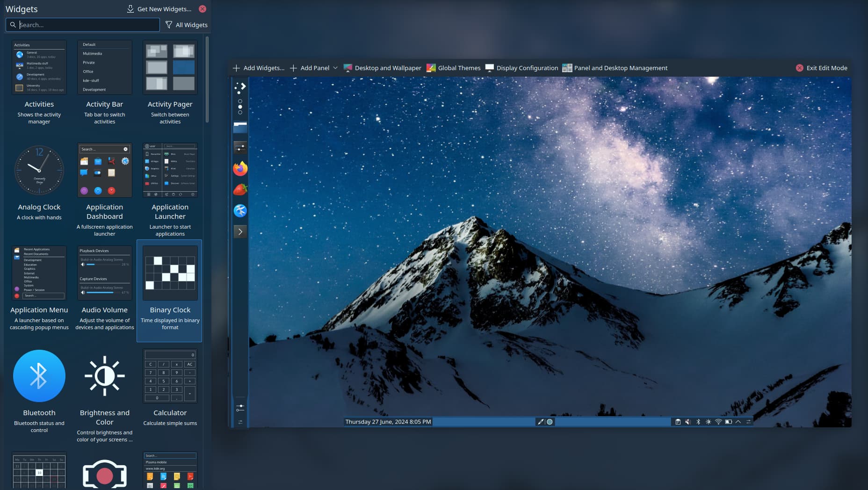Click bottom panel configure icon

(748, 422)
